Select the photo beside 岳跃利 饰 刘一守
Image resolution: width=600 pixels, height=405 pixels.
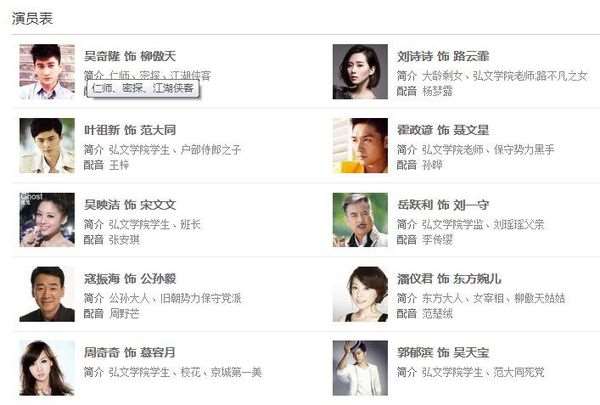[360, 220]
